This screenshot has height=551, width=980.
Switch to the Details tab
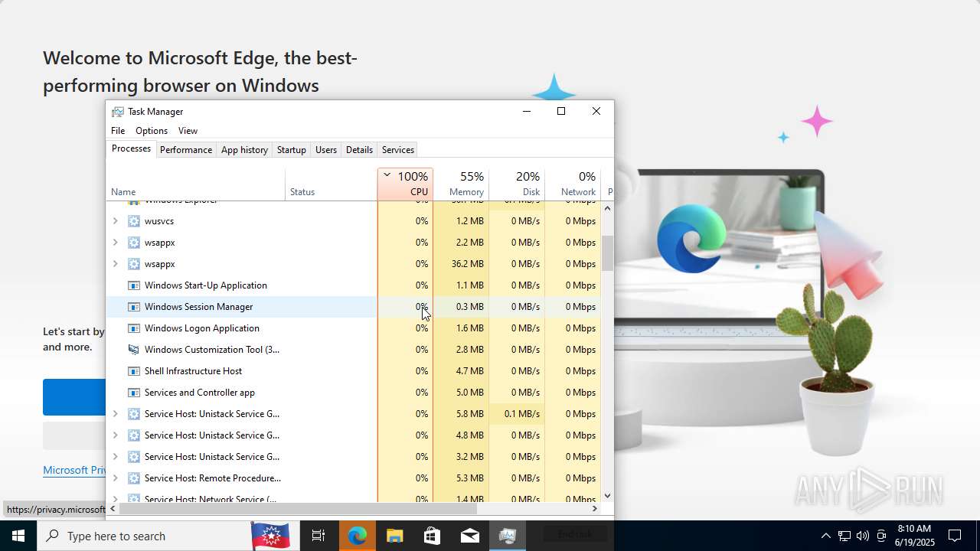359,150
